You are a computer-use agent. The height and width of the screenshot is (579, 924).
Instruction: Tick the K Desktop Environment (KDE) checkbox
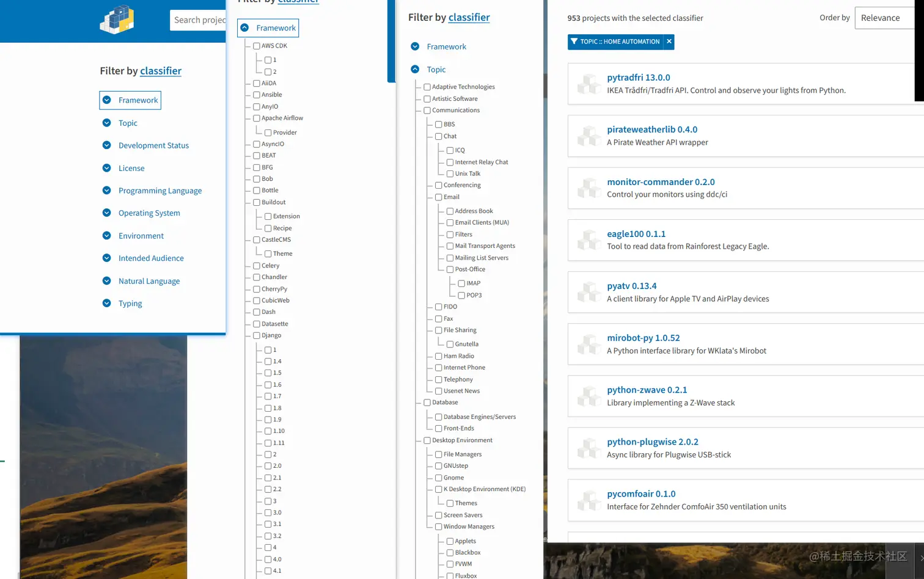click(439, 489)
